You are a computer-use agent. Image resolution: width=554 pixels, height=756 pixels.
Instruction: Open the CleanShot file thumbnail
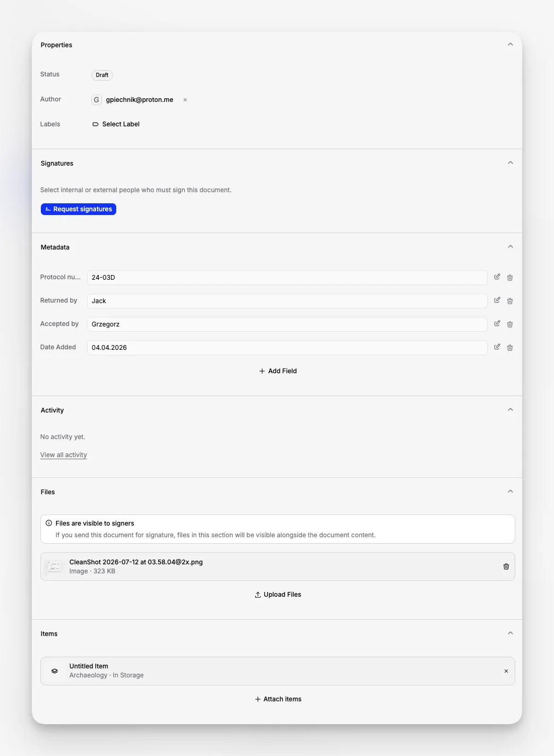click(55, 566)
